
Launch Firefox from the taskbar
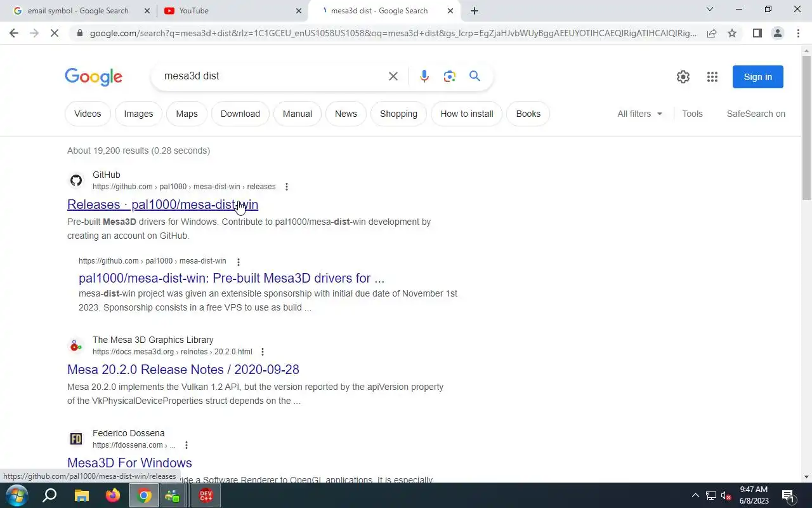[113, 495]
